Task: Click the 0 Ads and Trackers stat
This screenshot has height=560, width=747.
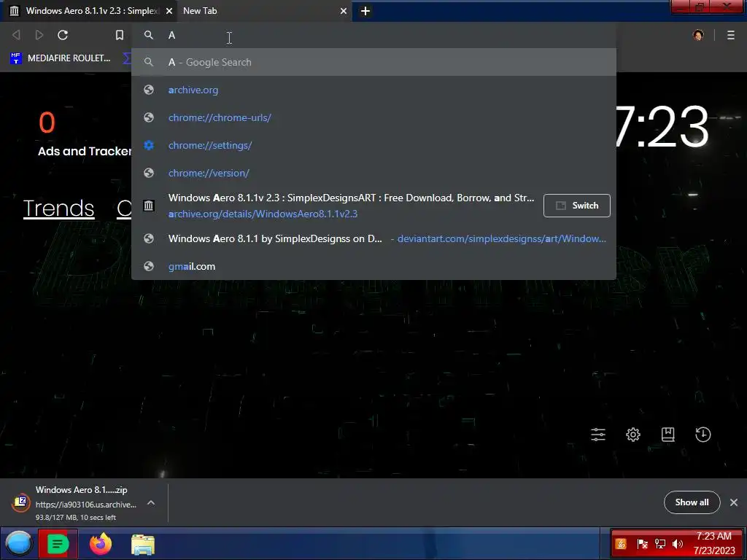Action: (85, 134)
